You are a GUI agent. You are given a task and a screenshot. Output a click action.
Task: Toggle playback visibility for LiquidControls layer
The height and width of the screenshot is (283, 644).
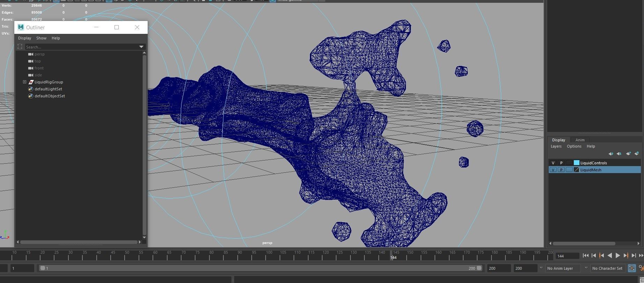click(561, 163)
